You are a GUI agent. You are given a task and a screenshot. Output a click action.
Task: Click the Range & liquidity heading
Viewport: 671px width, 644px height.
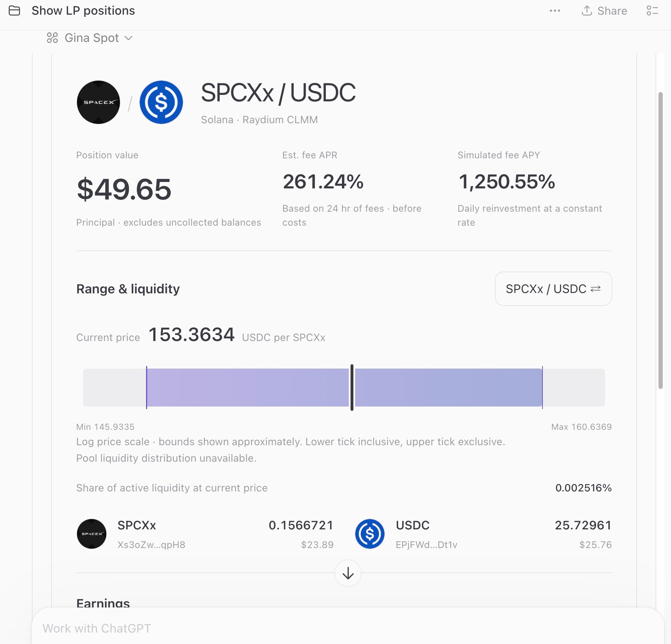pos(128,289)
